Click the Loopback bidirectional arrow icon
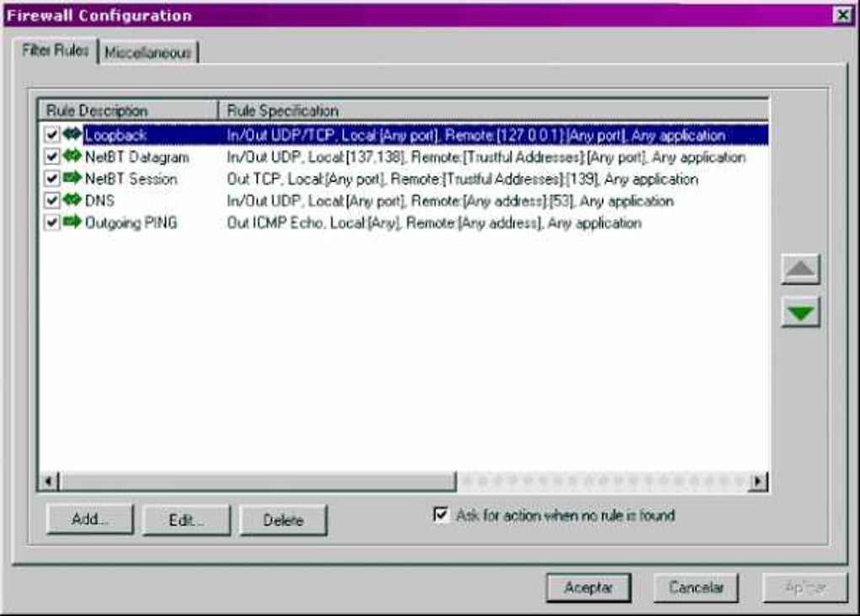860x616 pixels. [x=72, y=134]
